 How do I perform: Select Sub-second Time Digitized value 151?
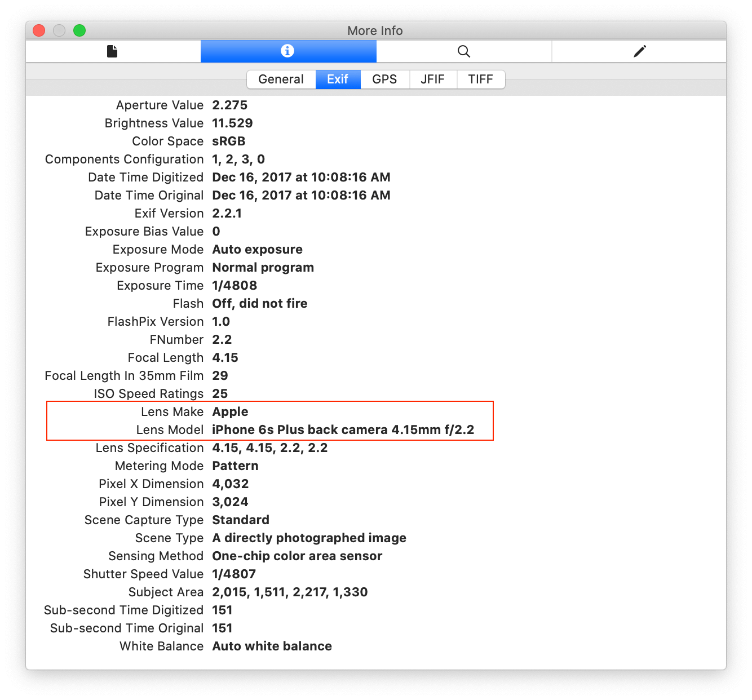pos(222,610)
